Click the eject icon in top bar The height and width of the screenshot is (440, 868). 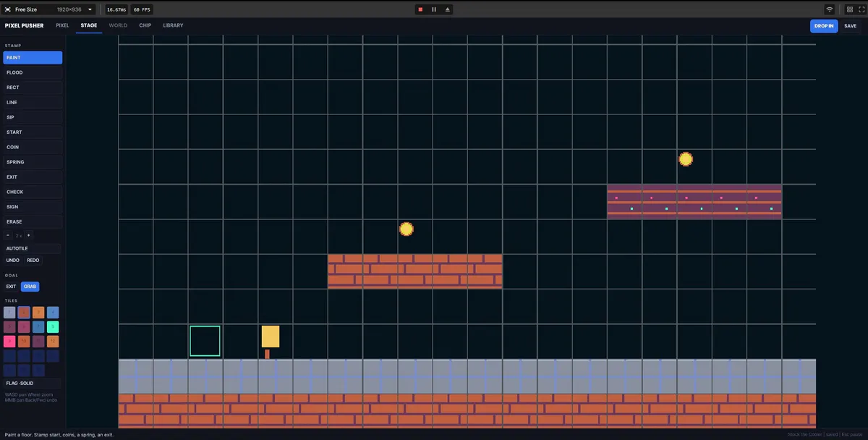point(448,9)
